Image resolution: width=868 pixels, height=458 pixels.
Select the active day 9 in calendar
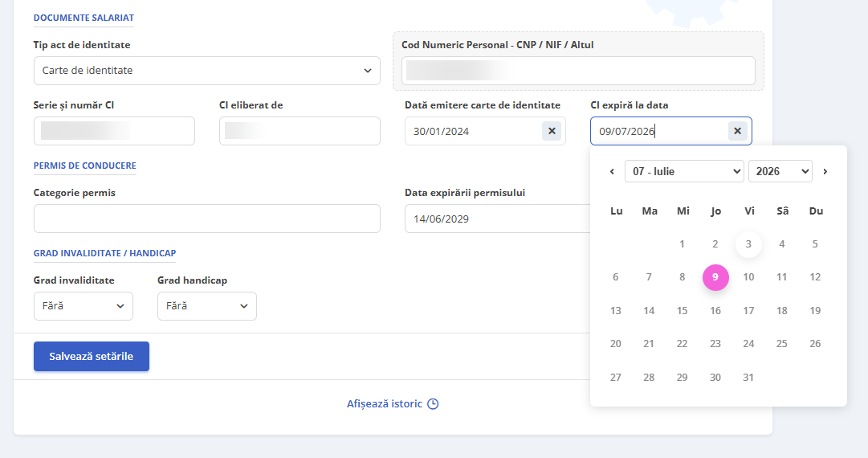[715, 277]
